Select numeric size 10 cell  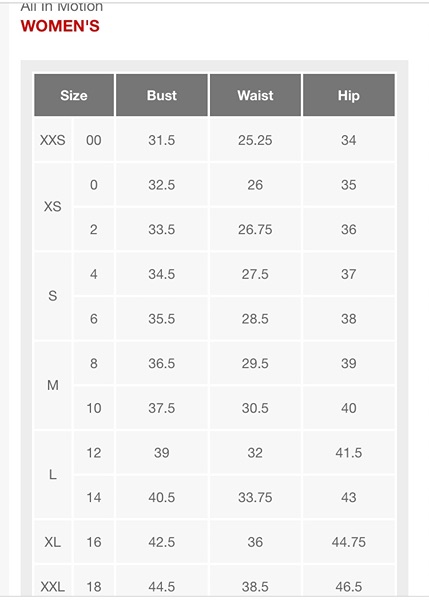(x=94, y=408)
